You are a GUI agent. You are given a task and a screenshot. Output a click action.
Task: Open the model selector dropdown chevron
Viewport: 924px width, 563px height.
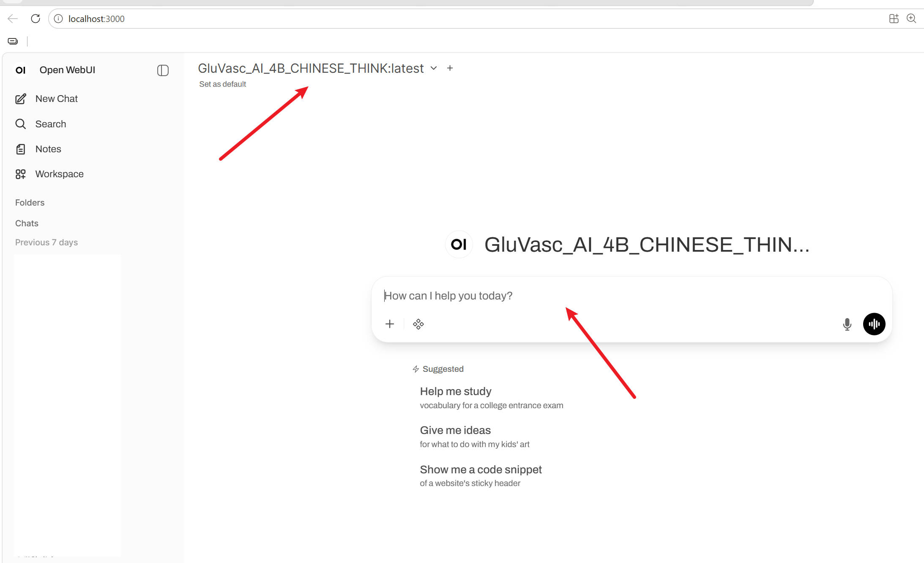coord(434,68)
